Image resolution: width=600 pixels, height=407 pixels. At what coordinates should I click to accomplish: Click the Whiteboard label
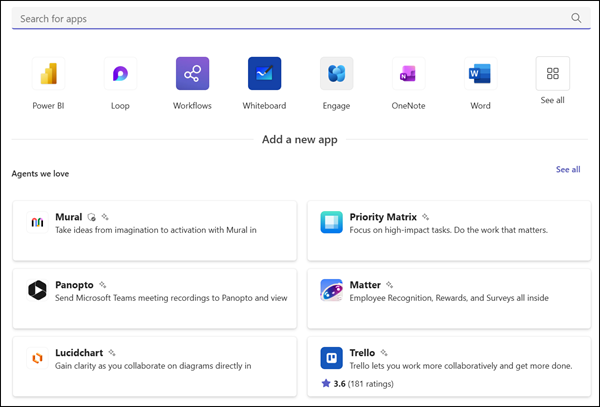264,106
